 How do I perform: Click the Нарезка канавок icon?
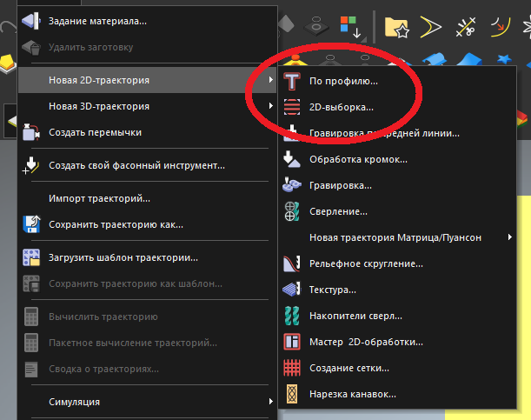(x=292, y=394)
